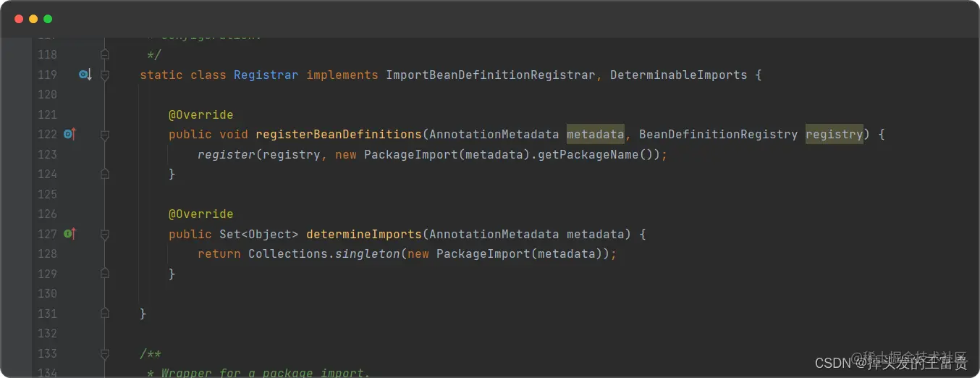Click the public keyword on line 127
Viewport: 980px width, 378px height.
pyautogui.click(x=190, y=234)
